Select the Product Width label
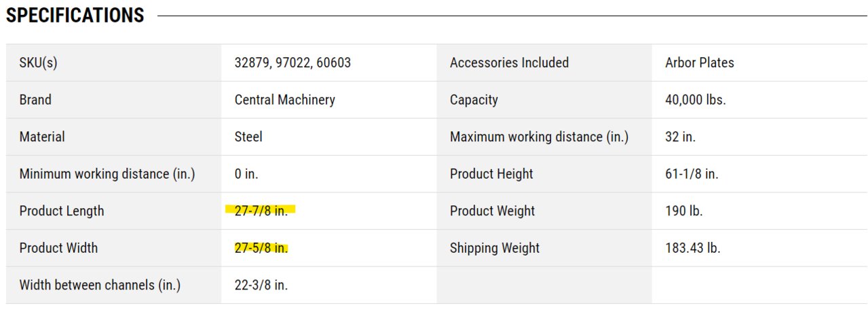 [58, 248]
